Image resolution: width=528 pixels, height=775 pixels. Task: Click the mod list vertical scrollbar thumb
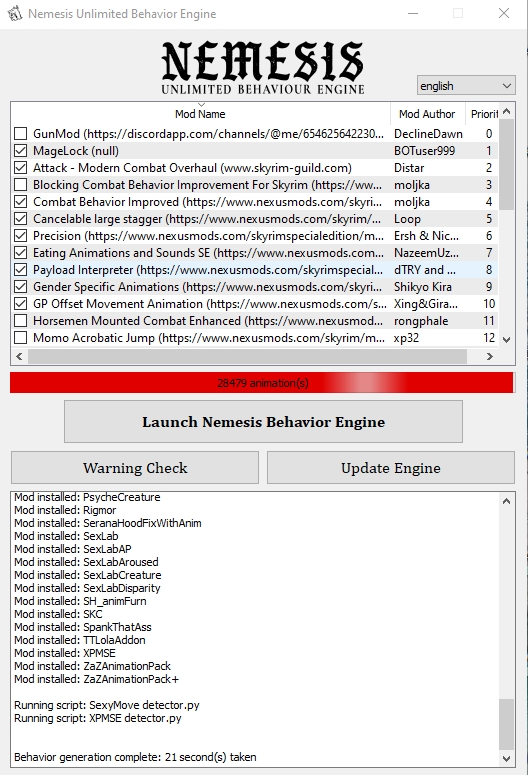coord(507,165)
